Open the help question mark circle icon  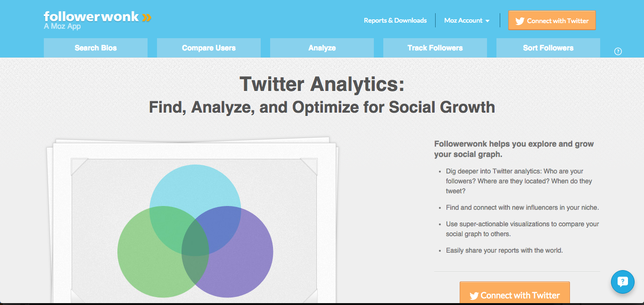point(618,51)
